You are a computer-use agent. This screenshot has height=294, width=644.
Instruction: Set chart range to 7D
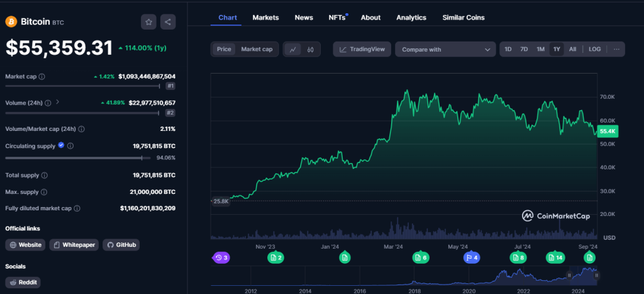tap(524, 49)
